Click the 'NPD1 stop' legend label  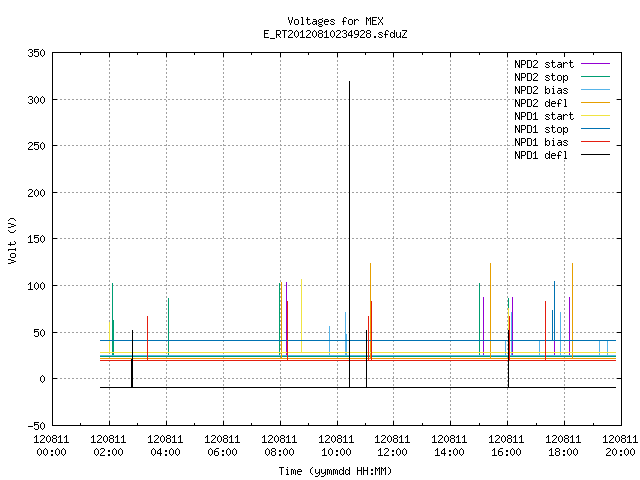click(x=541, y=129)
